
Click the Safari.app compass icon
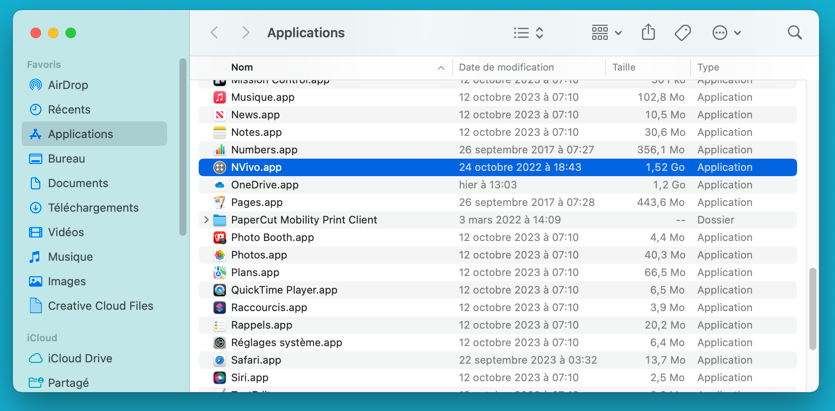coord(219,360)
